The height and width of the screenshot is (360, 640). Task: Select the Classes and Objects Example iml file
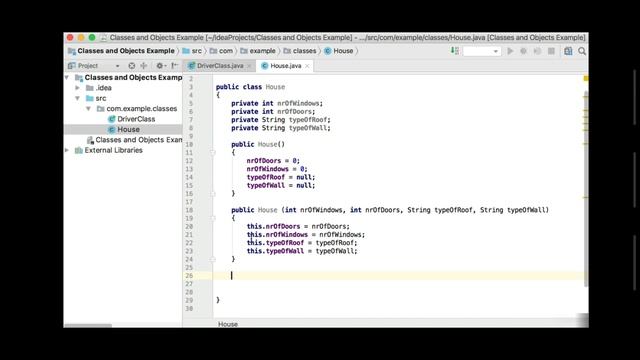click(x=134, y=140)
